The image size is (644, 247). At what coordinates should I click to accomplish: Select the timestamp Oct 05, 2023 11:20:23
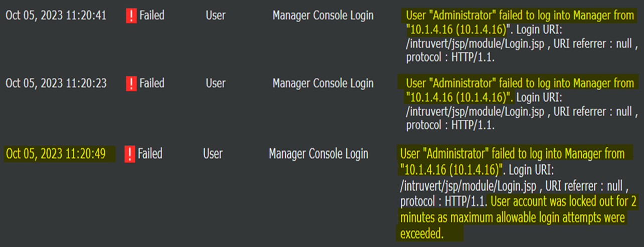click(56, 83)
